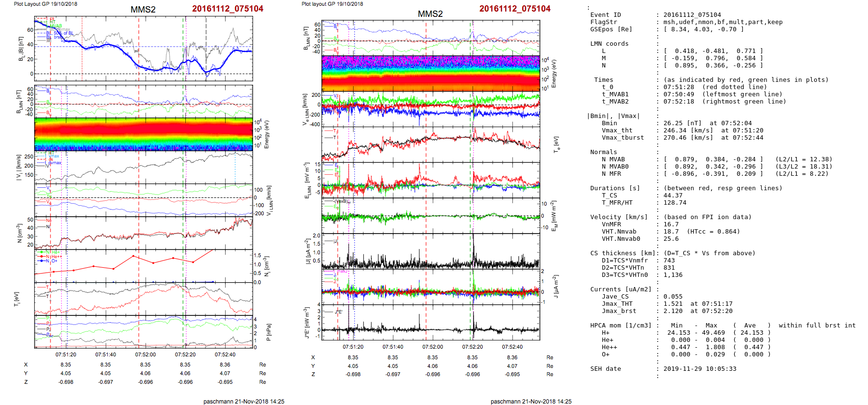Click the 07:51:40 tick under right plot

tap(393, 347)
